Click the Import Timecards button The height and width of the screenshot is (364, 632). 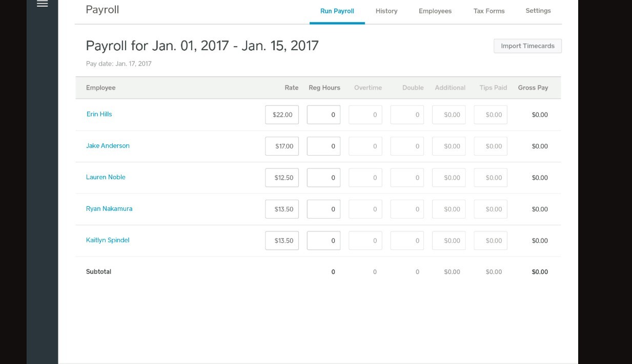click(x=527, y=46)
